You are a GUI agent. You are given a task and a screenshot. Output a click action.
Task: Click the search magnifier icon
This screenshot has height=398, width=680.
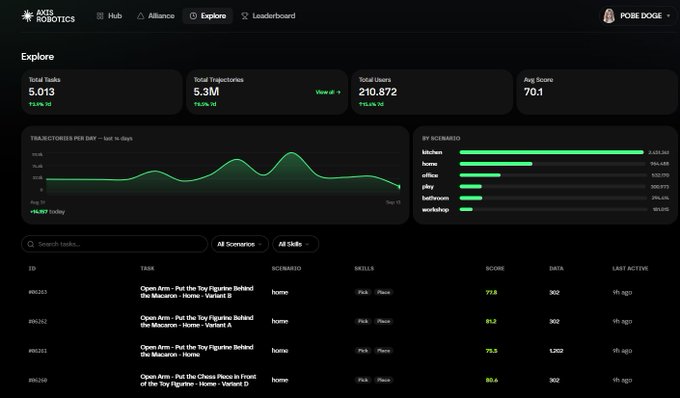(x=31, y=244)
